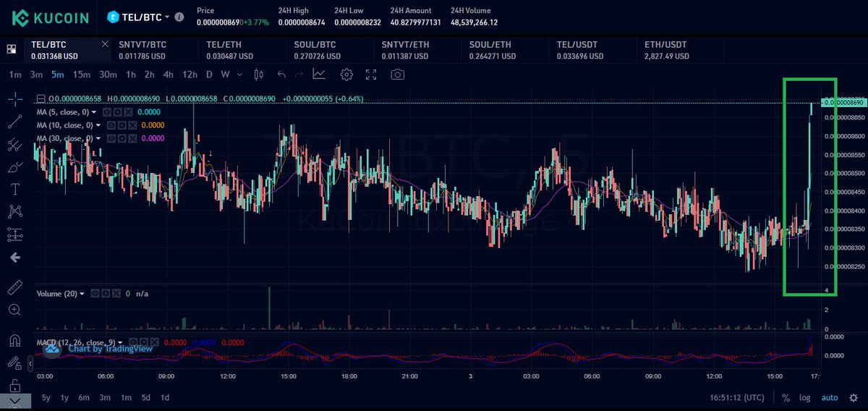
Task: Open the TEL/BTC pair selector dropdown
Action: point(167,16)
